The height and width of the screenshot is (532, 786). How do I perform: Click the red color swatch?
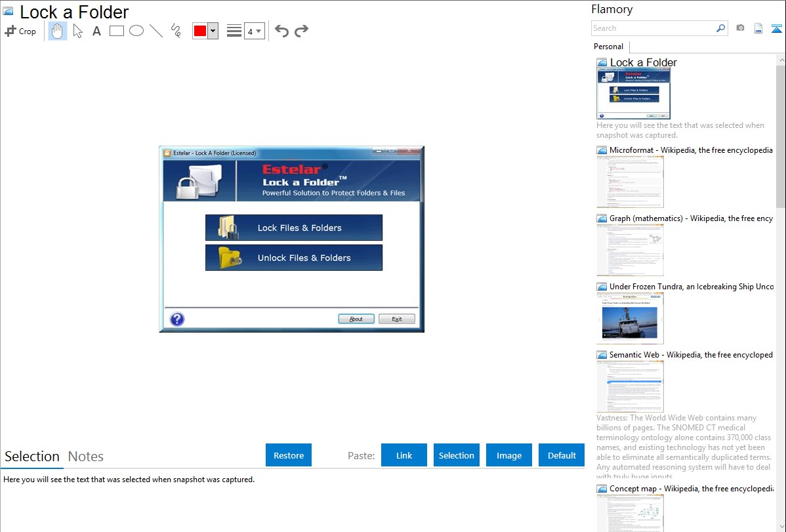pyautogui.click(x=200, y=31)
